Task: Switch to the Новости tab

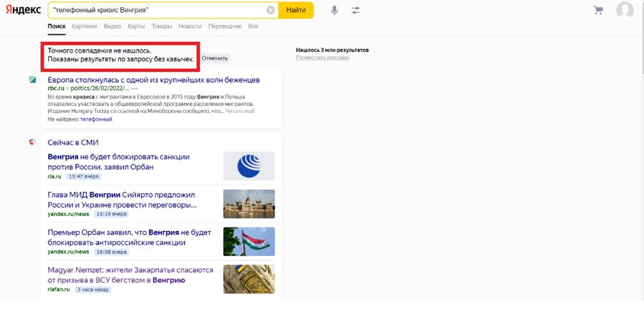Action: 190,26
